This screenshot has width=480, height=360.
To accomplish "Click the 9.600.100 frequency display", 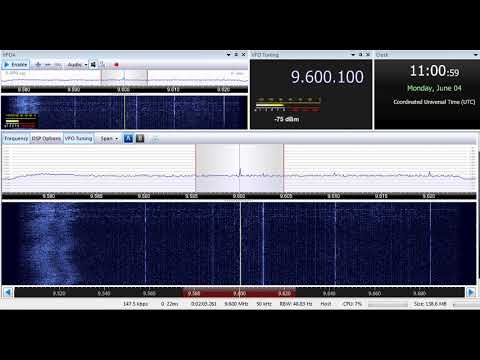I will (x=327, y=77).
